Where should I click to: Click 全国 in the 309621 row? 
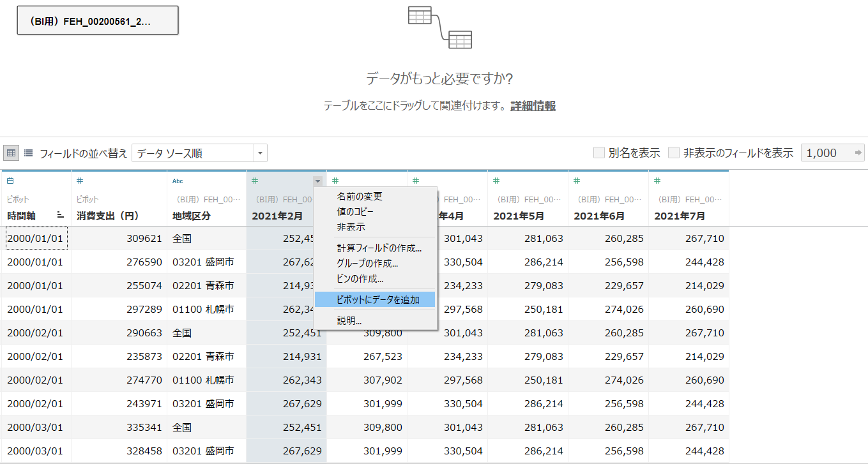182,239
